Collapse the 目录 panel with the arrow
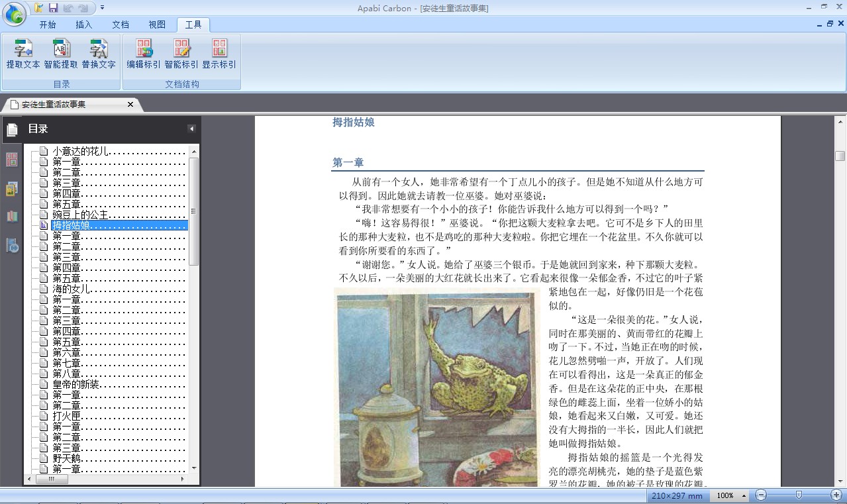 point(191,129)
